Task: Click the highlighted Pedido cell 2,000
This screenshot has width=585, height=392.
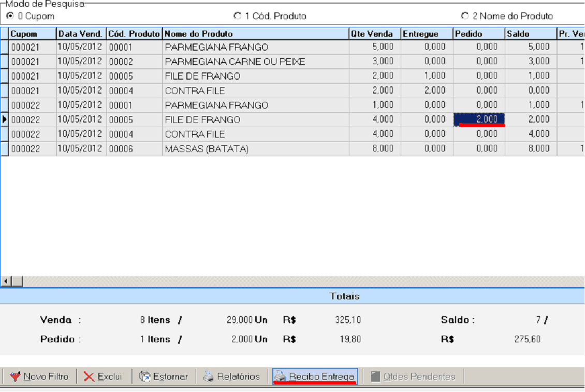Action: click(479, 119)
